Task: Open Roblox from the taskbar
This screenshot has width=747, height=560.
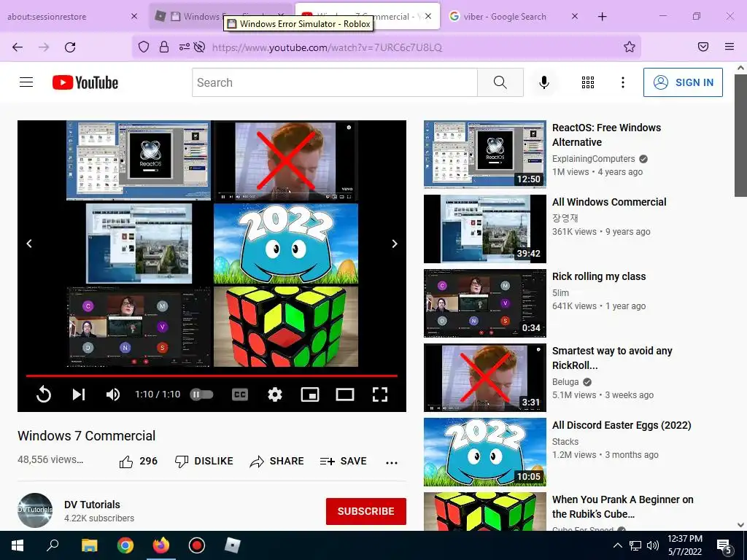Action: pyautogui.click(x=233, y=545)
